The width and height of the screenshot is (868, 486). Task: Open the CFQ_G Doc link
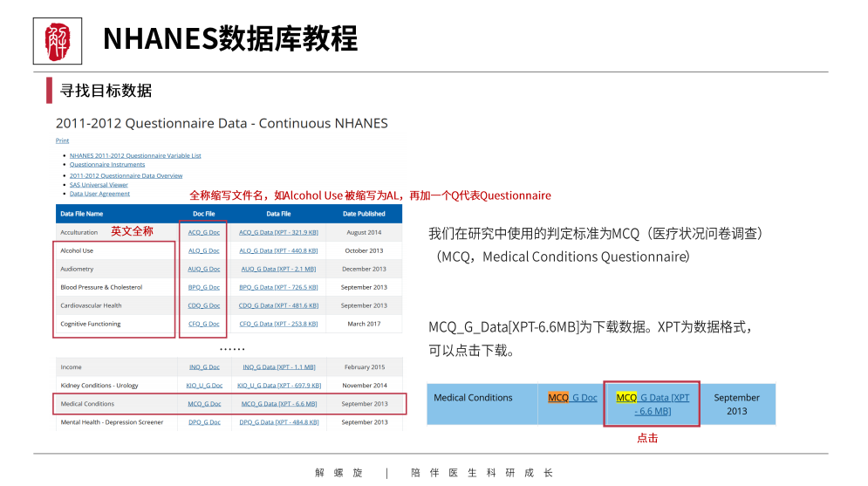(204, 324)
